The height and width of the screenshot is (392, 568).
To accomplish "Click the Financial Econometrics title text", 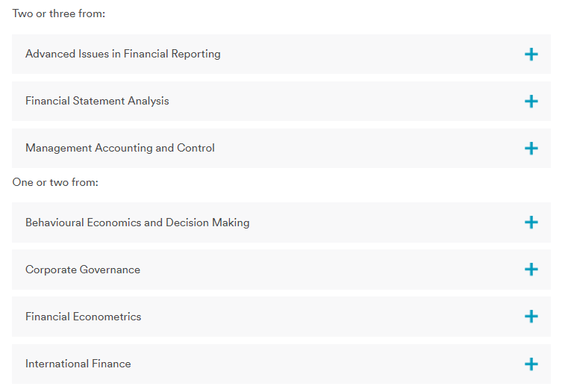I will [x=84, y=317].
